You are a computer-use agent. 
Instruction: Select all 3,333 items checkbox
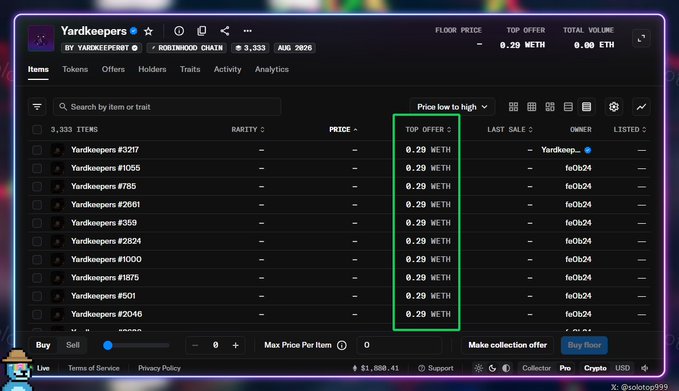click(x=37, y=129)
